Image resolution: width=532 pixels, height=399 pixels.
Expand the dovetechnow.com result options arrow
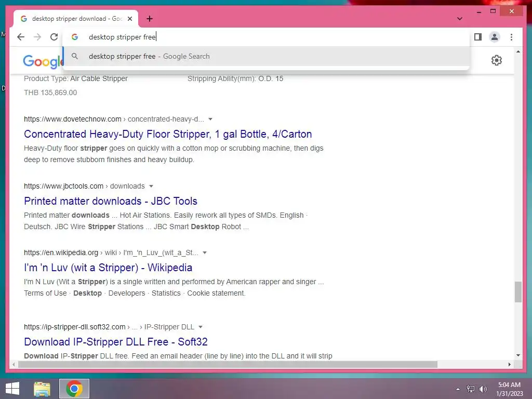click(210, 119)
